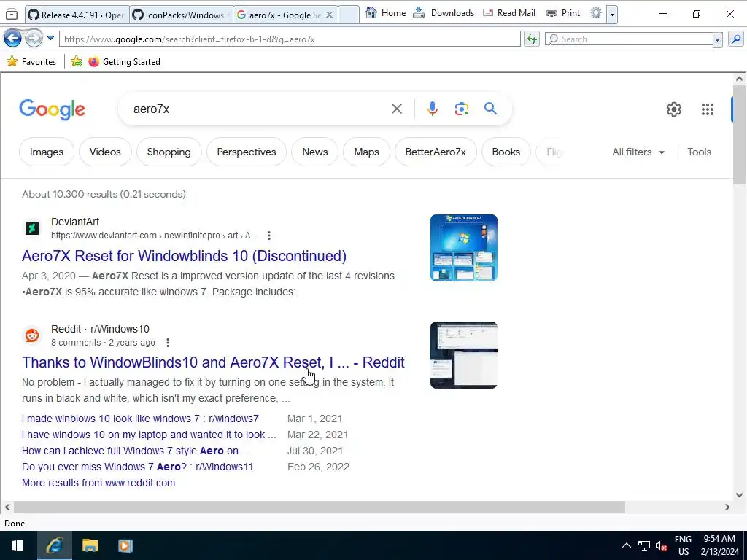Image resolution: width=747 pixels, height=560 pixels.
Task: Filter results by News
Action: click(x=315, y=152)
